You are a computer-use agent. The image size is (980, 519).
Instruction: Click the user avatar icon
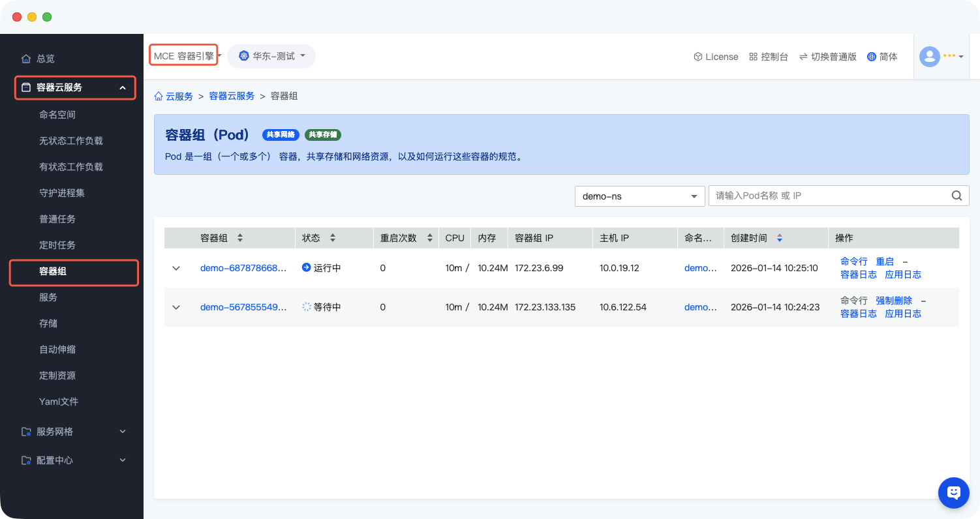[929, 57]
